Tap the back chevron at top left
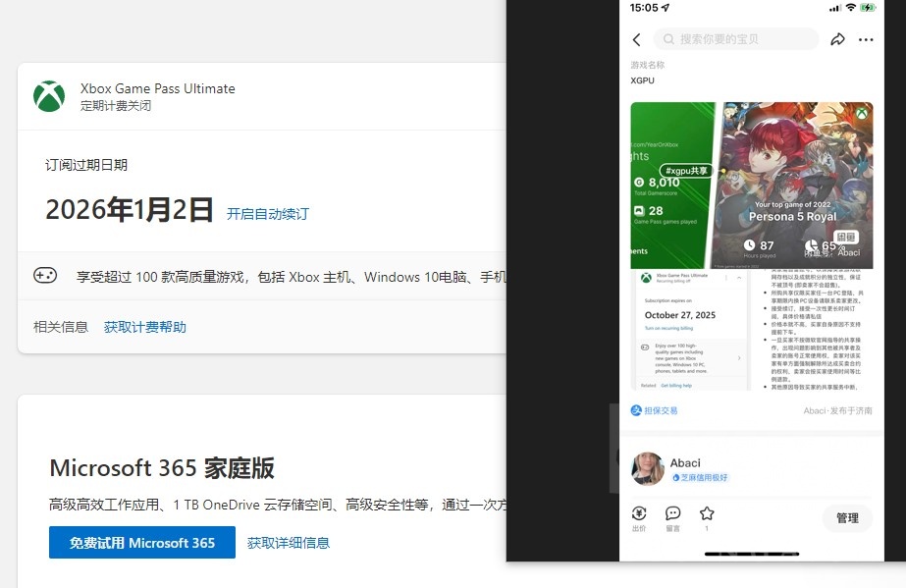Screen dimensions: 906x588 (637, 38)
